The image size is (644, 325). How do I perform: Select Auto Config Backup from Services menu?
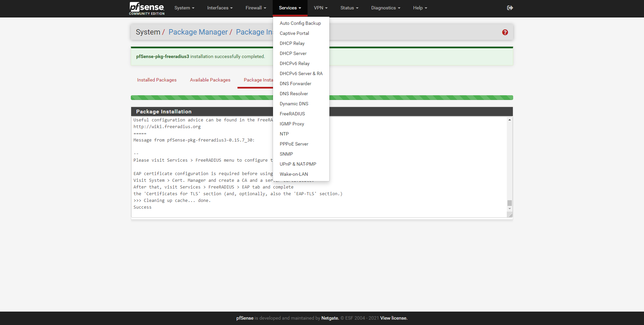pos(301,23)
